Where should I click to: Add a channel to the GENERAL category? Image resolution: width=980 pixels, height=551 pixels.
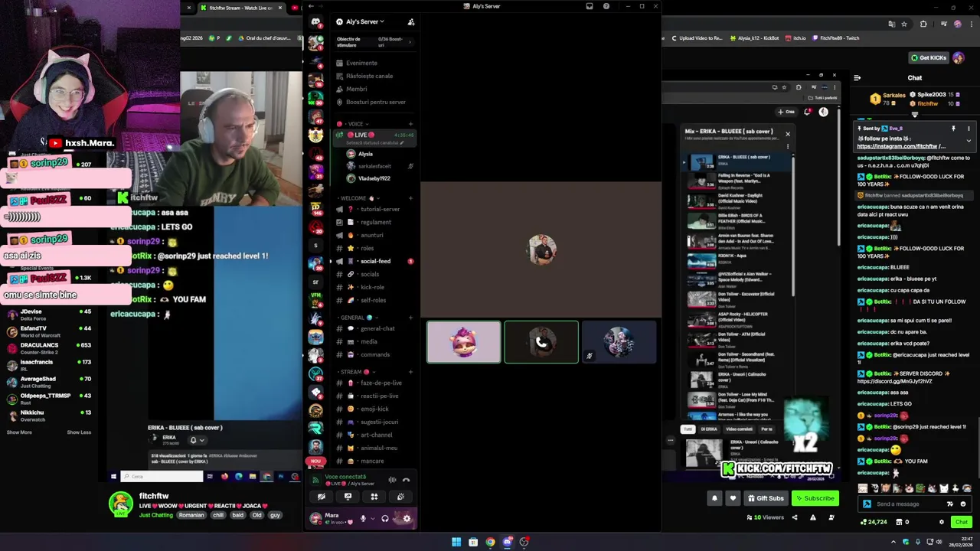click(410, 318)
